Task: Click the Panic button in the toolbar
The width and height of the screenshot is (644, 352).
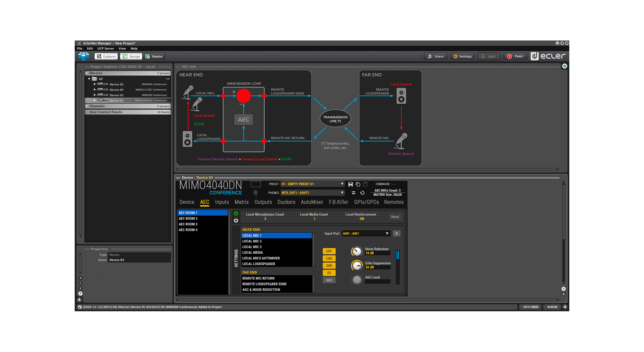Action: pos(515,56)
